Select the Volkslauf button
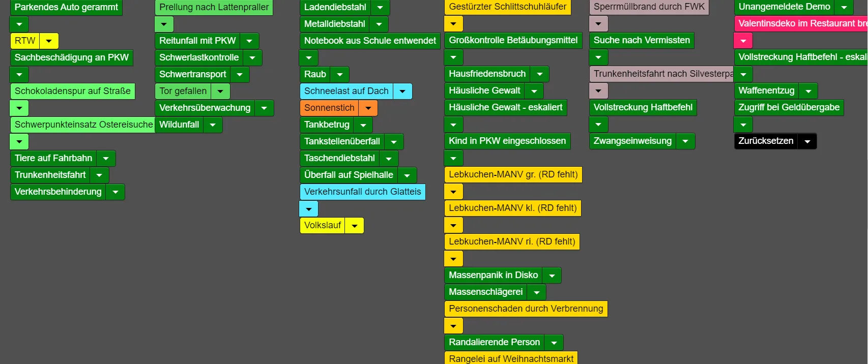Viewport: 868px width, 364px height. pos(323,225)
